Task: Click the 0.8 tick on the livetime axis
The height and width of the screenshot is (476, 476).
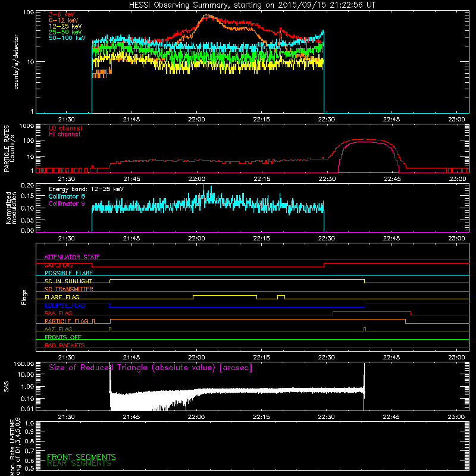Action: [29, 441]
